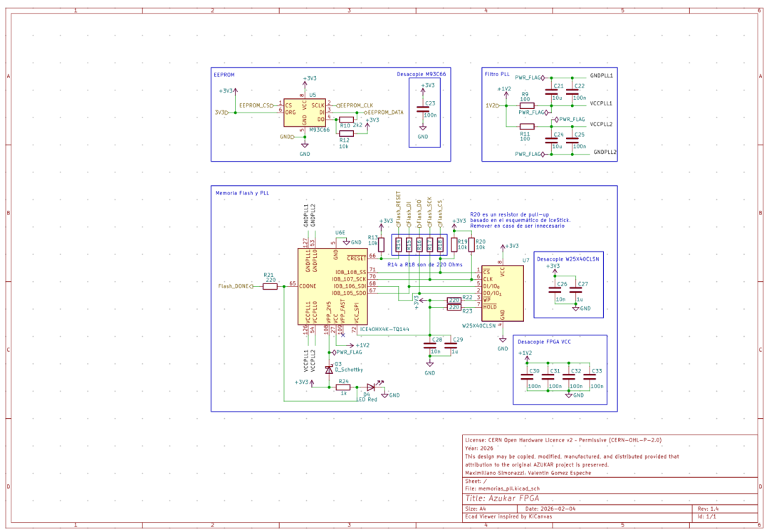This screenshot has height=532, width=769.
Task: Select the ICE40HX4K-TQ144 FPGA symbol
Action: click(333, 286)
